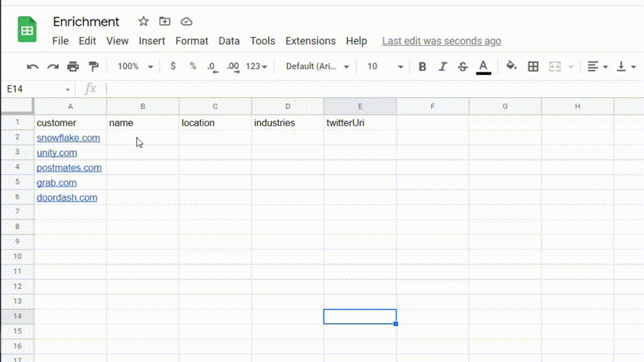Toggle bold formatting
Screen dimensions: 644x362
tap(422, 66)
